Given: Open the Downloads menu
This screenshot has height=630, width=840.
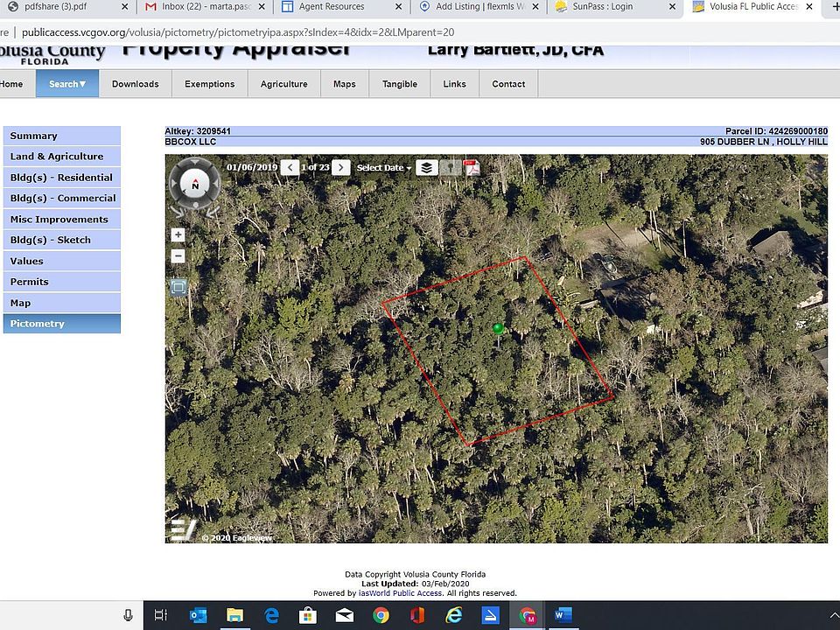Looking at the screenshot, I should coord(136,84).
